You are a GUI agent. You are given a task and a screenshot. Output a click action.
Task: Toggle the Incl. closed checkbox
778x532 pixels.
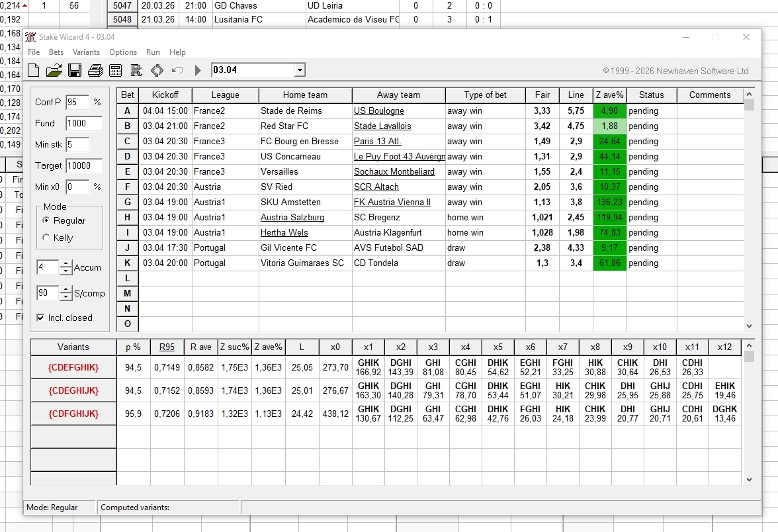click(41, 318)
